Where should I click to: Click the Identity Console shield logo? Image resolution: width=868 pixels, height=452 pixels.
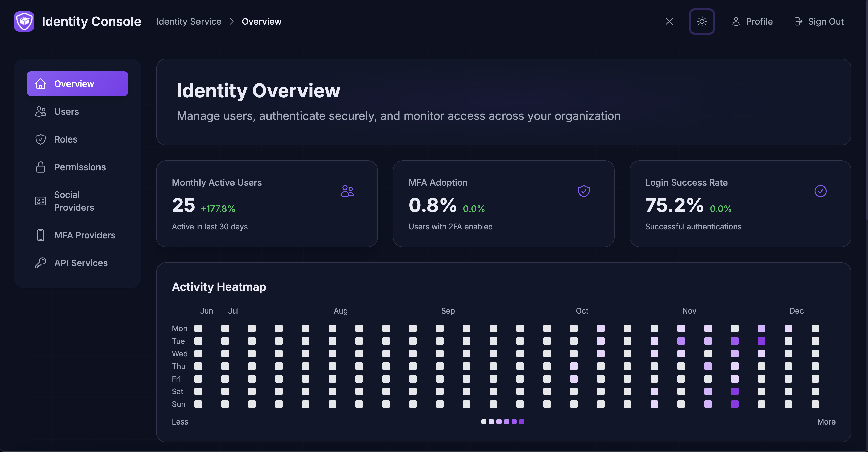pyautogui.click(x=24, y=21)
